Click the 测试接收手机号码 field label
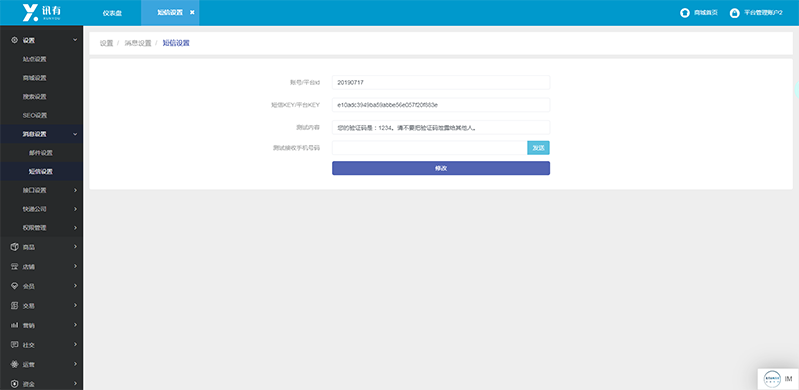This screenshot has height=390, width=799. click(296, 148)
